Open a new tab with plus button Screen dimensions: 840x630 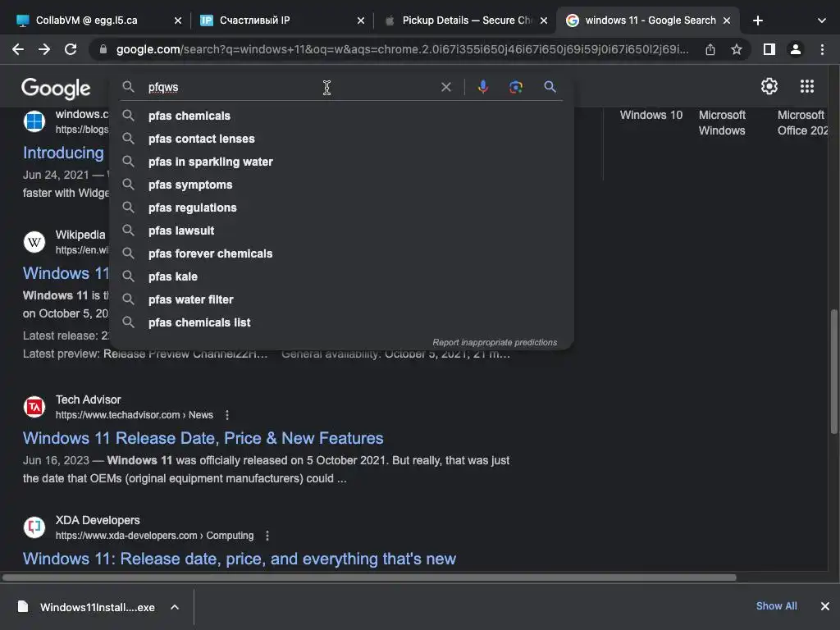click(757, 21)
